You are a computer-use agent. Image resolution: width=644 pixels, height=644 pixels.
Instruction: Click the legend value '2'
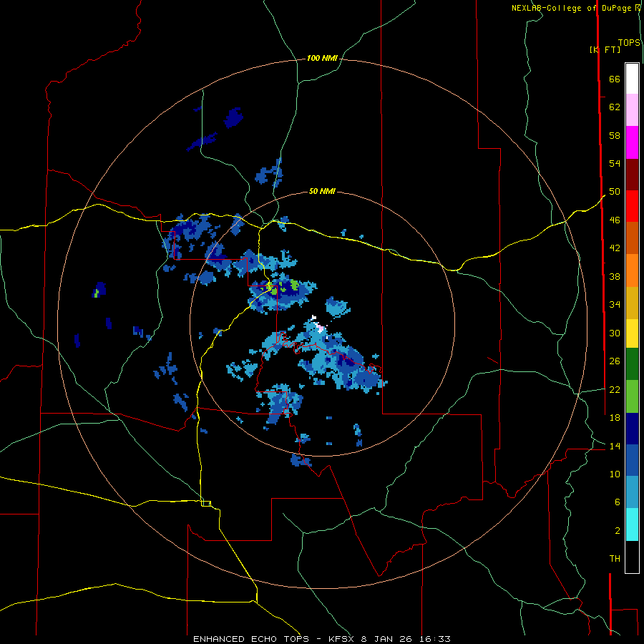point(618,531)
